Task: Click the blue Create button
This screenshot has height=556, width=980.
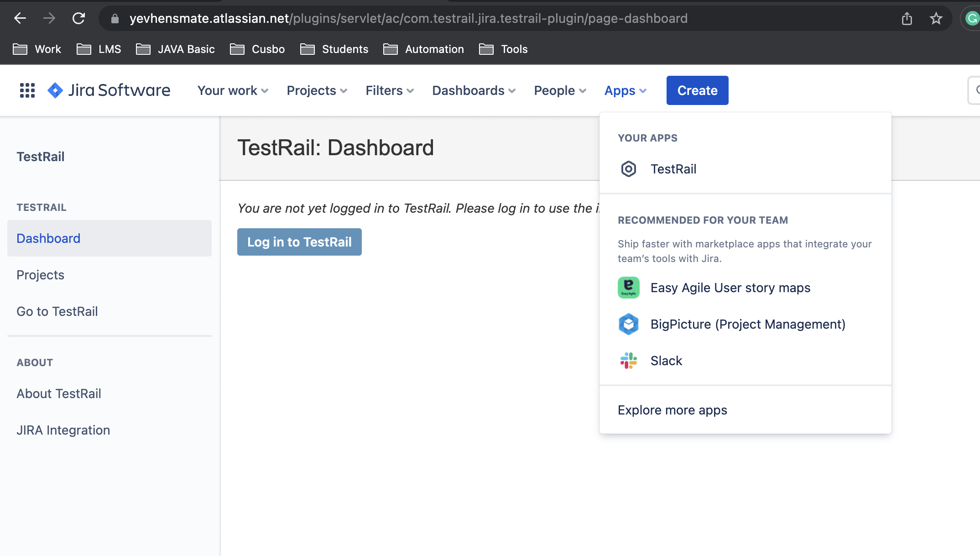Action: tap(698, 90)
